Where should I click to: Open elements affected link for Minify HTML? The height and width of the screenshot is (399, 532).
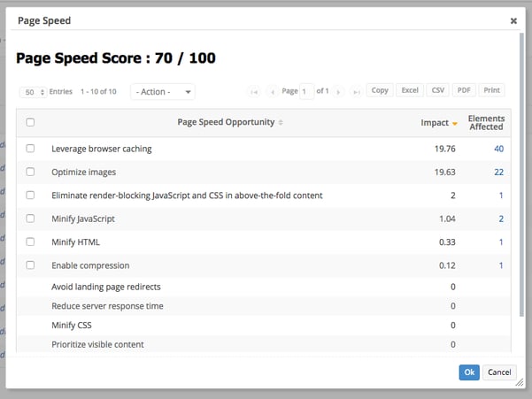click(x=501, y=242)
